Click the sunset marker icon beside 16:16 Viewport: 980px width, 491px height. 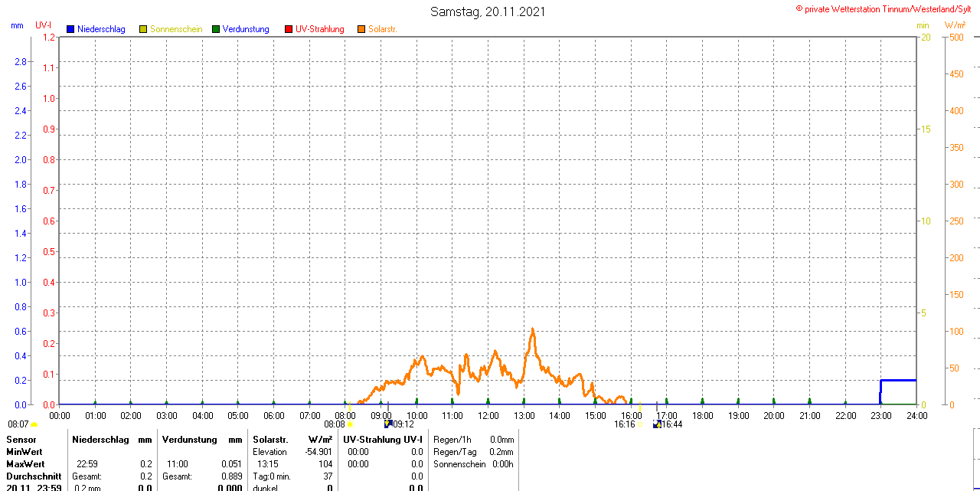pyautogui.click(x=641, y=424)
